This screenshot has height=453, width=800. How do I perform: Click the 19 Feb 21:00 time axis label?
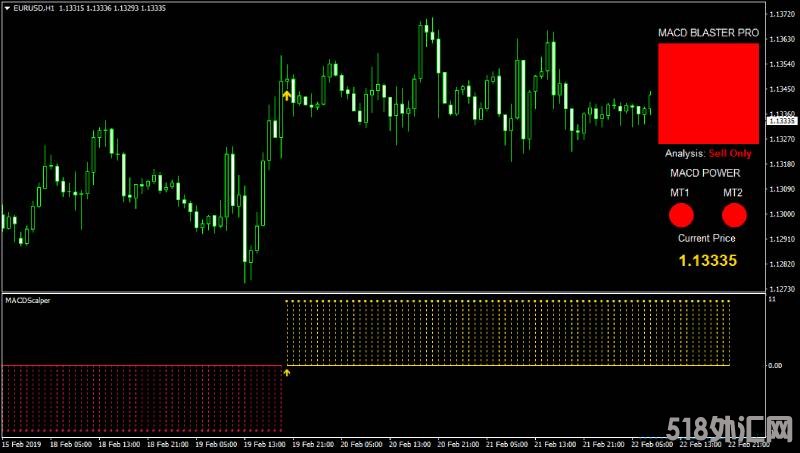click(313, 444)
